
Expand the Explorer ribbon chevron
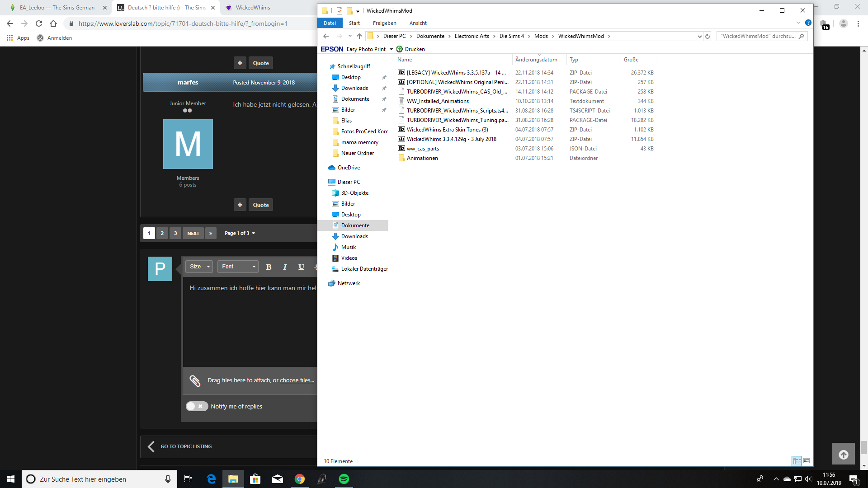798,23
